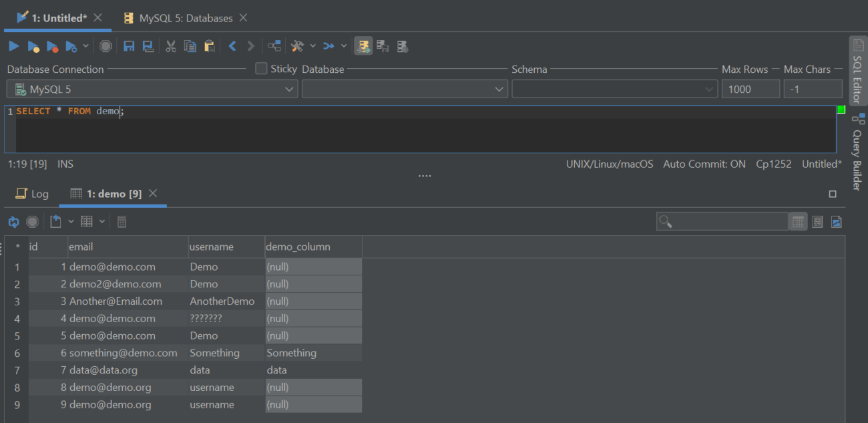This screenshot has height=423, width=868.
Task: Click the Save script icon
Action: click(129, 45)
